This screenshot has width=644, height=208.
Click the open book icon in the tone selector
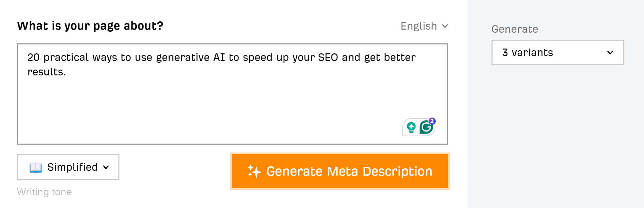point(35,167)
